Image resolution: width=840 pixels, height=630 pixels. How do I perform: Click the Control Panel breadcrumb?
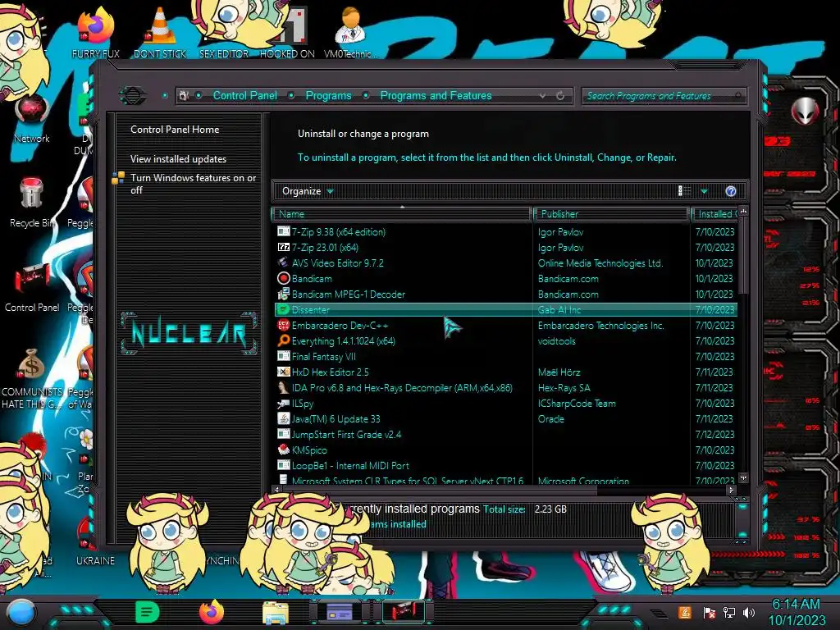pyautogui.click(x=244, y=95)
